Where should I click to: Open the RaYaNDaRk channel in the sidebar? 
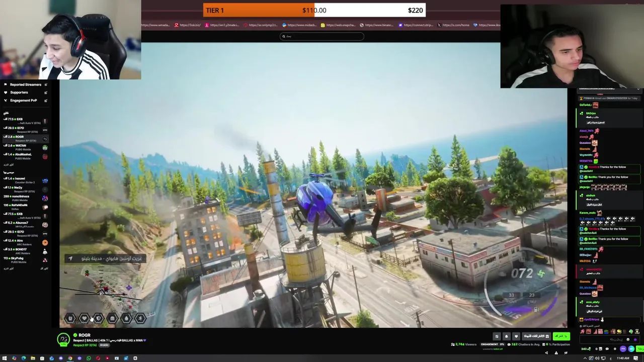[25, 207]
